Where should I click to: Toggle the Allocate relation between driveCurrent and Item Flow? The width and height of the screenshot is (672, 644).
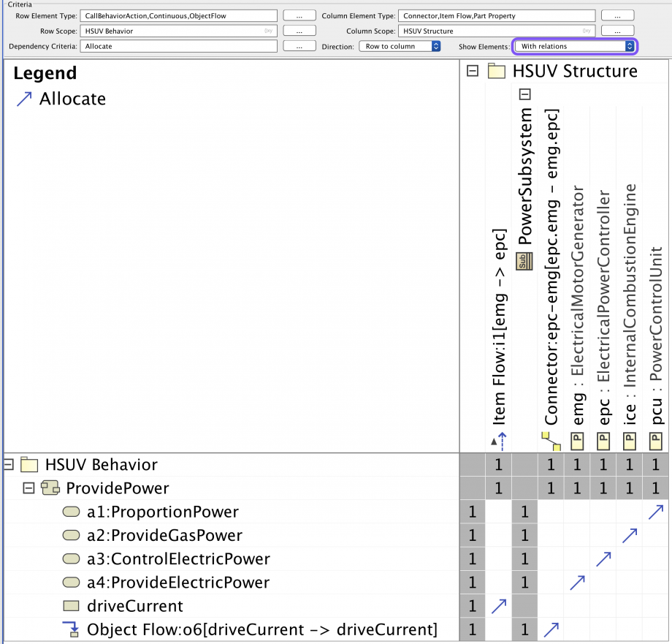point(498,605)
